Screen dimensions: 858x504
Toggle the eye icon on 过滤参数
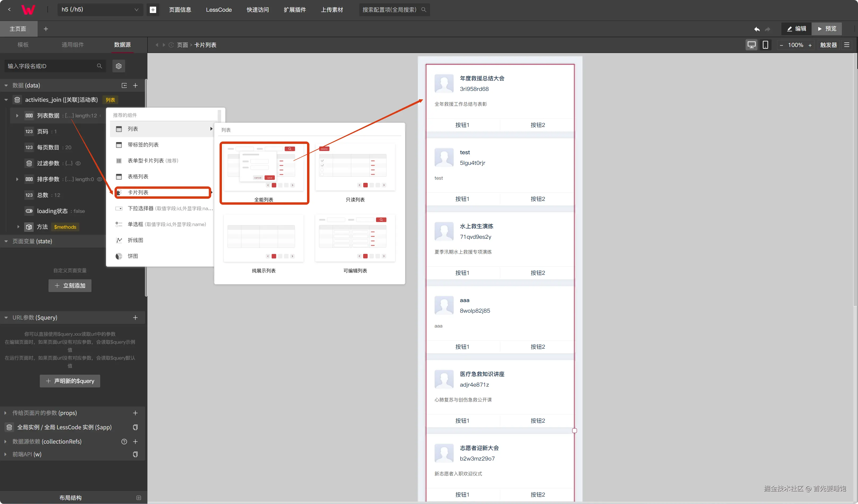coord(78,163)
